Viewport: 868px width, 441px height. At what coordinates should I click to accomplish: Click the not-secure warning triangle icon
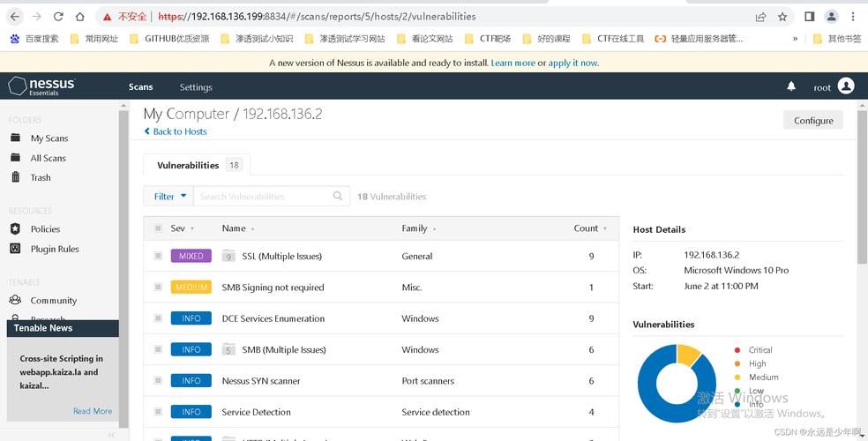pos(108,17)
